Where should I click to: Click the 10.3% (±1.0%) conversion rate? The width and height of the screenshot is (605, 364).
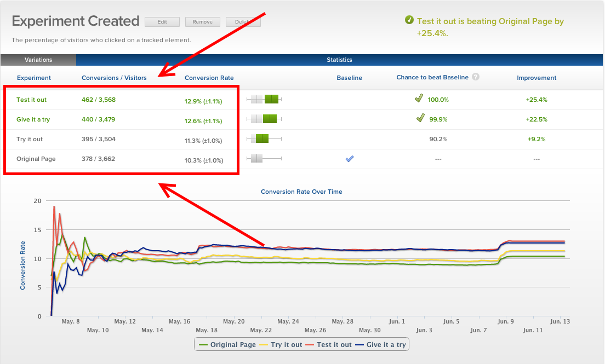point(204,160)
